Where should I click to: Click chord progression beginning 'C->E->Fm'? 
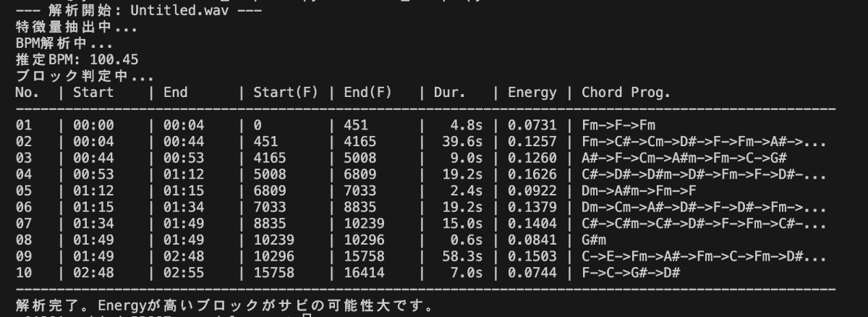(x=704, y=255)
